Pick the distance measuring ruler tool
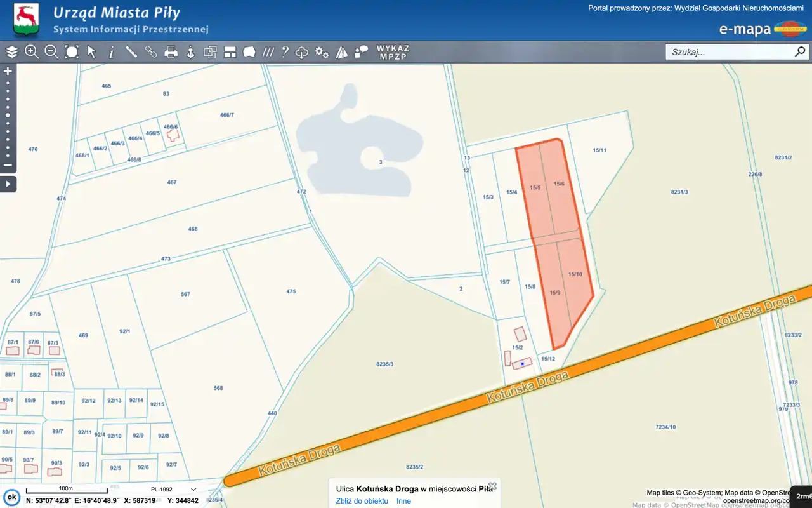Image resolution: width=812 pixels, height=508 pixels. [x=131, y=52]
